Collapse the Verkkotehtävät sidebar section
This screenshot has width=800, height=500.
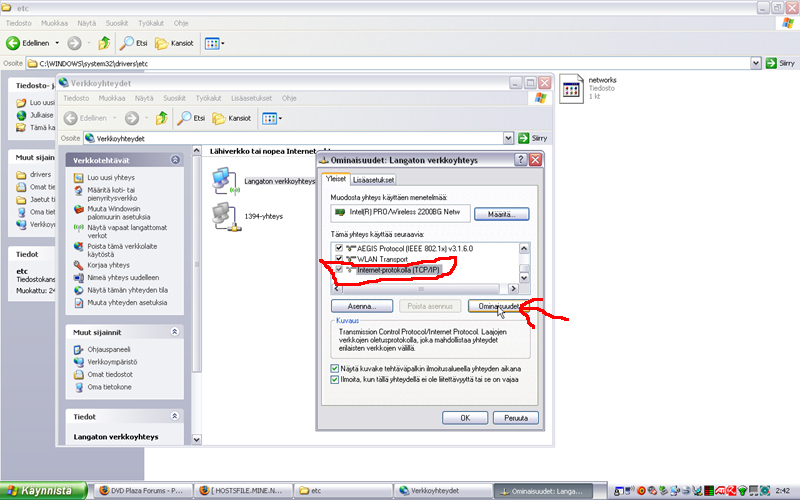pyautogui.click(x=176, y=159)
